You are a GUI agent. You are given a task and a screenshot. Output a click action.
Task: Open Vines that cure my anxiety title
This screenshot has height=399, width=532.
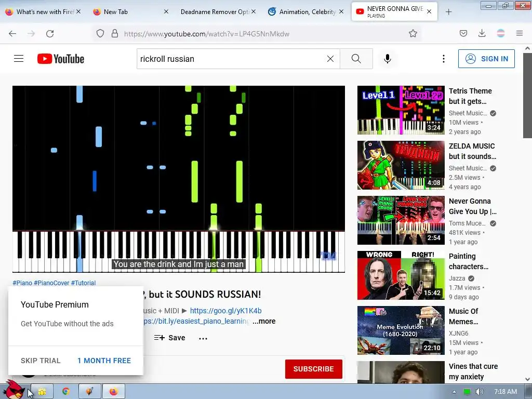473,371
